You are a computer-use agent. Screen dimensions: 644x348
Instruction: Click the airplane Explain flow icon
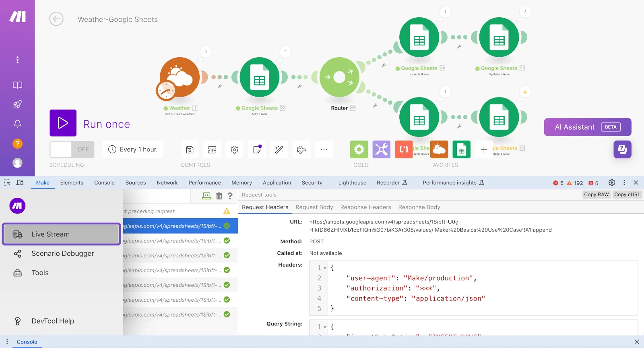301,150
